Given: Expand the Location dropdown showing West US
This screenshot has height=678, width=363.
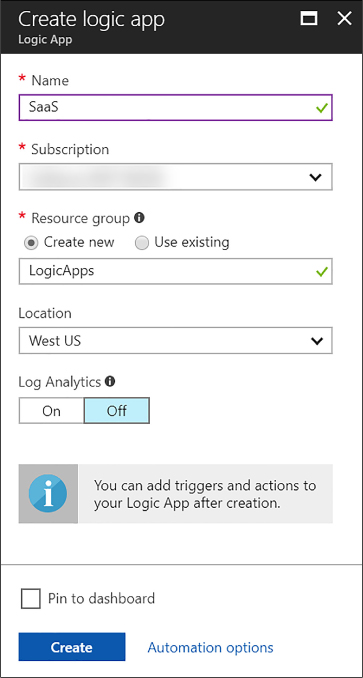Looking at the screenshot, I should point(175,341).
